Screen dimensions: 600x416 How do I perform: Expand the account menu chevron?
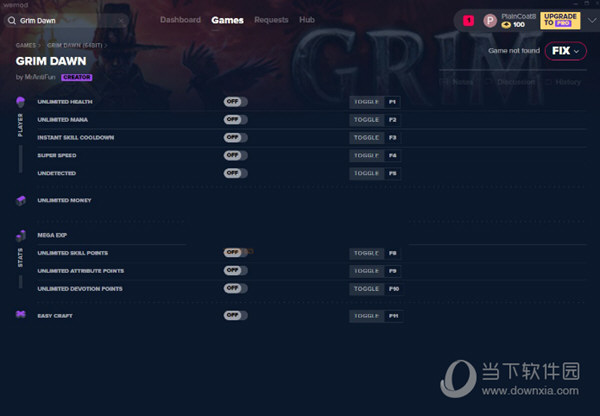[592, 21]
